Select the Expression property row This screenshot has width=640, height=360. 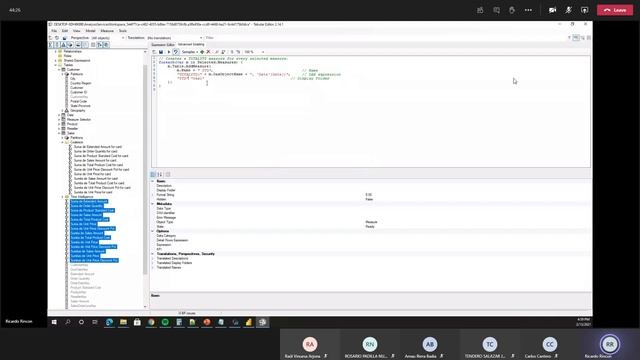coord(371,245)
